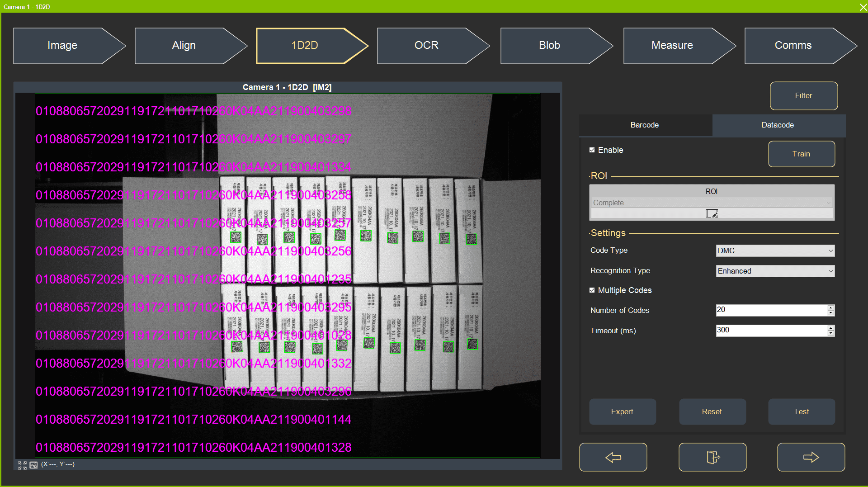Click the Timeout (ms) input field
This screenshot has width=868, height=487.
point(771,331)
